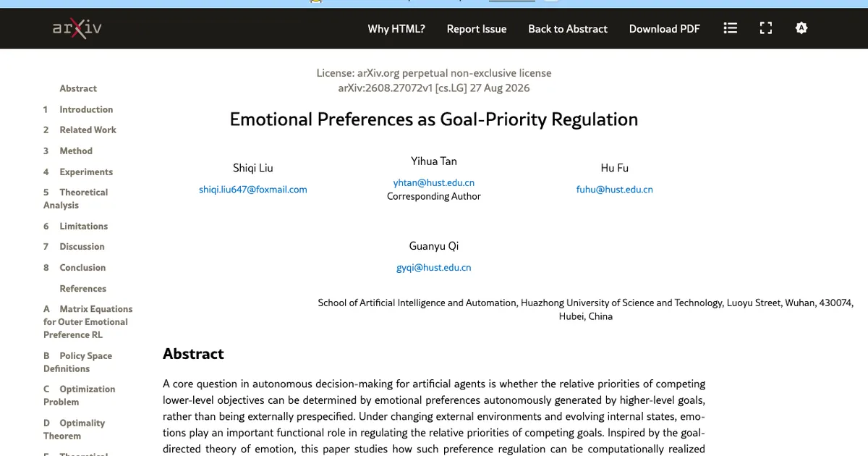
Task: Email shiqi.liu647@foxmail.com link
Action: coord(253,190)
